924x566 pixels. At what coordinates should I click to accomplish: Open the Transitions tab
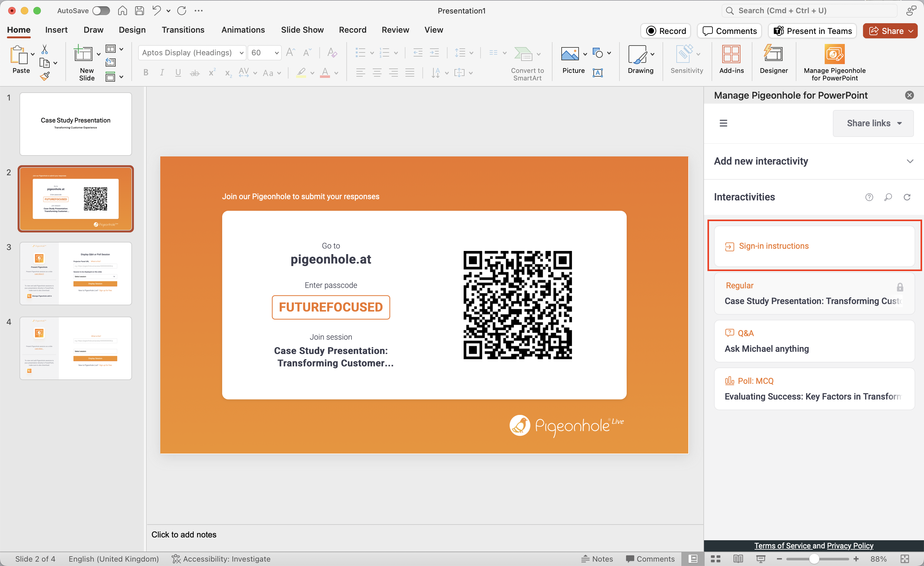pos(183,30)
